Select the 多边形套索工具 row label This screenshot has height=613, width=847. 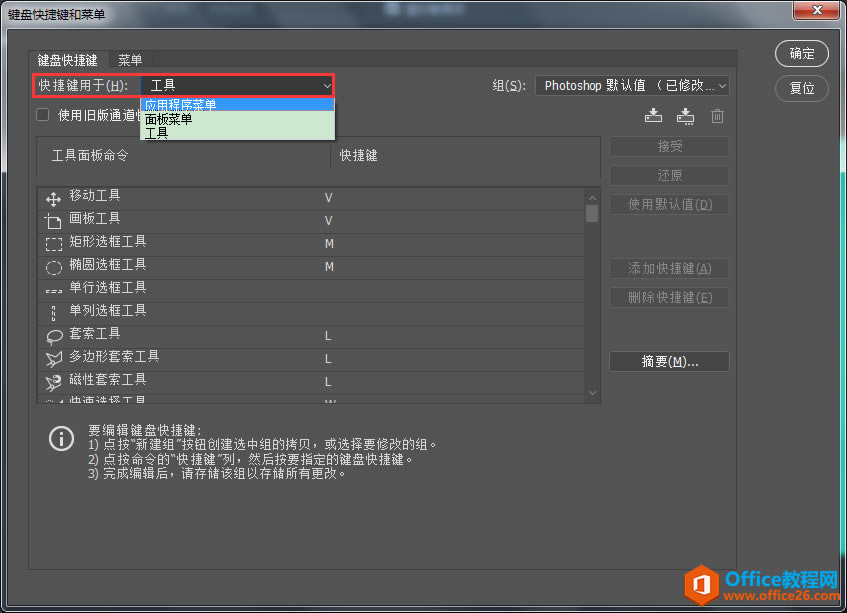click(114, 356)
